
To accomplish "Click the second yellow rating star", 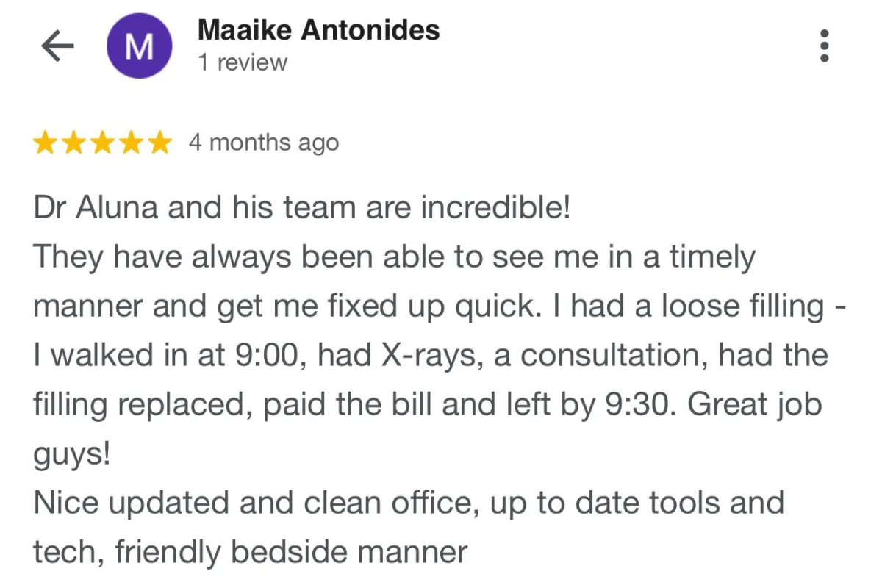I will pos(73,143).
